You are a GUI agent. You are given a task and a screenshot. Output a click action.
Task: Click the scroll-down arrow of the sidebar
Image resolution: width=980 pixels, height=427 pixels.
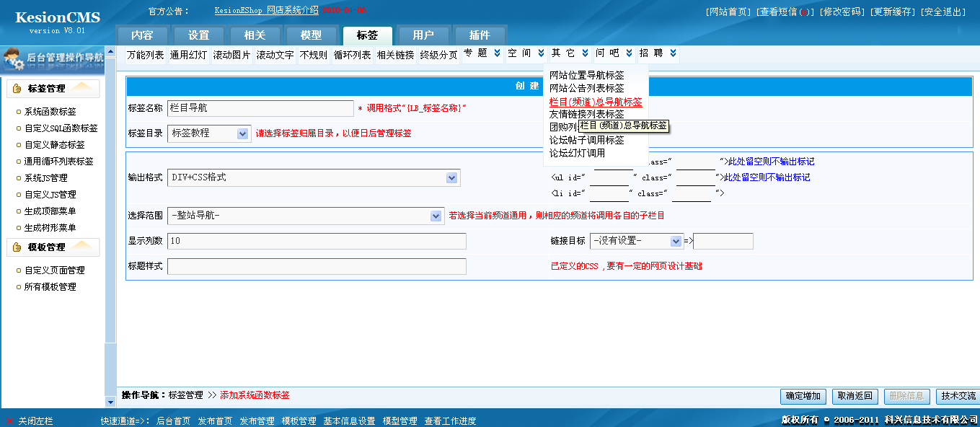(110, 402)
